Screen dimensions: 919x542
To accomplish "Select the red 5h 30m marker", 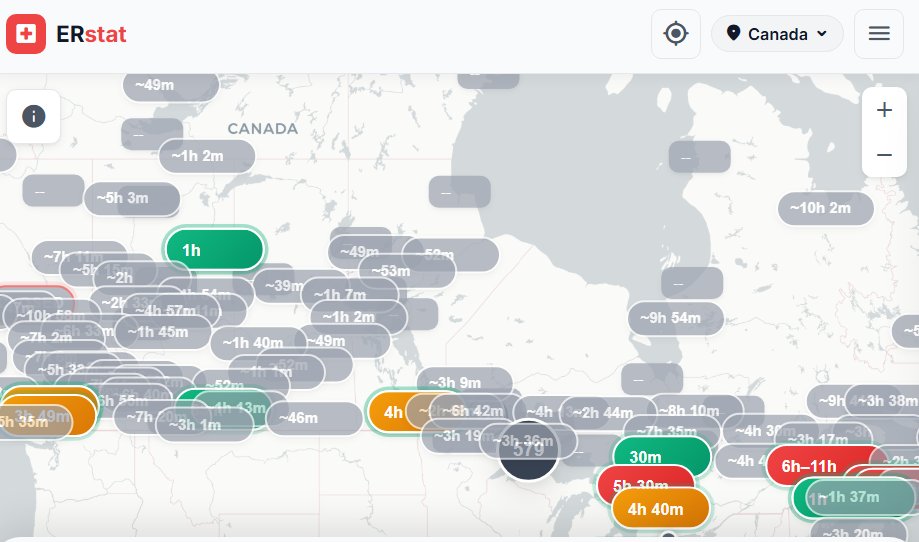I will pyautogui.click(x=645, y=483).
